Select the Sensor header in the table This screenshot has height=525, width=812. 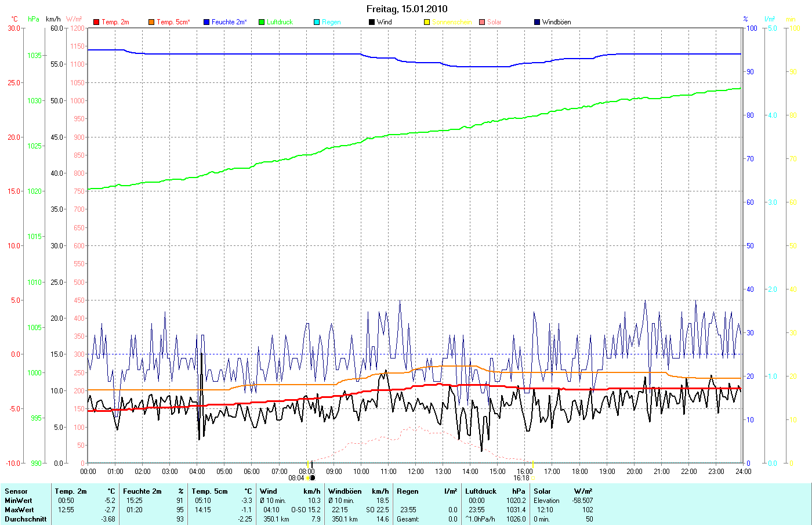pos(16,491)
